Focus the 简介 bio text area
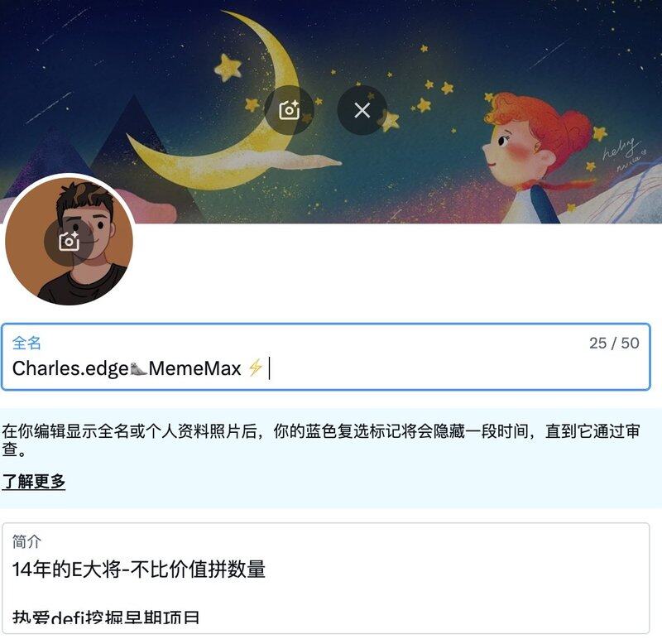Screen dimensions: 662x644 pos(325,578)
